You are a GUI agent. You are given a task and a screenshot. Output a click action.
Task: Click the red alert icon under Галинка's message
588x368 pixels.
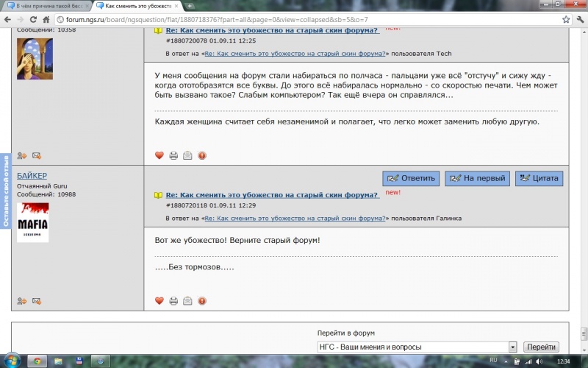tap(202, 155)
